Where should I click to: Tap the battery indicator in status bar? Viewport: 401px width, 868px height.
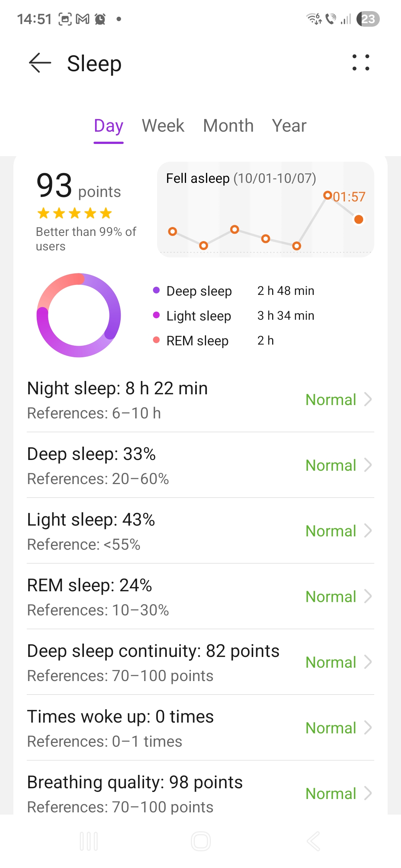point(368,19)
